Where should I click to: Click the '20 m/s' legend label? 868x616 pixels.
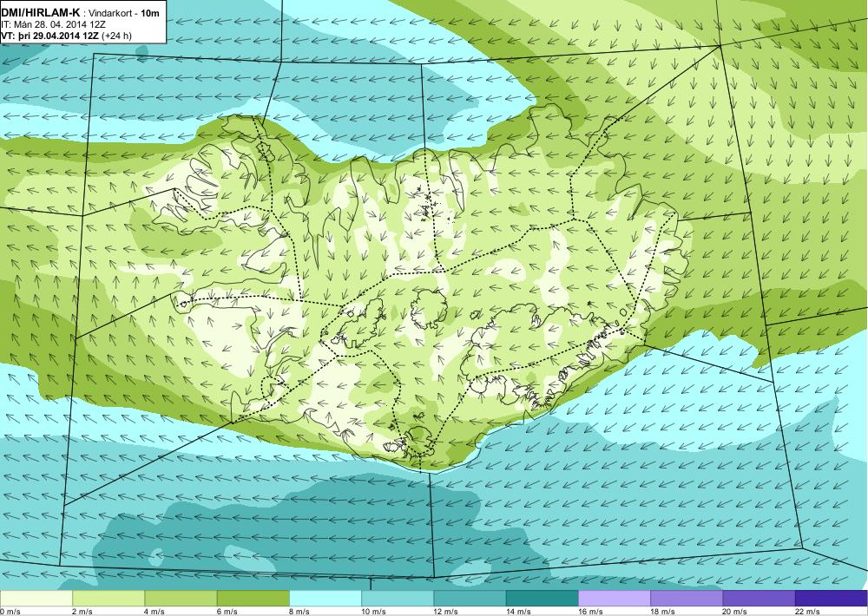pyautogui.click(x=735, y=611)
